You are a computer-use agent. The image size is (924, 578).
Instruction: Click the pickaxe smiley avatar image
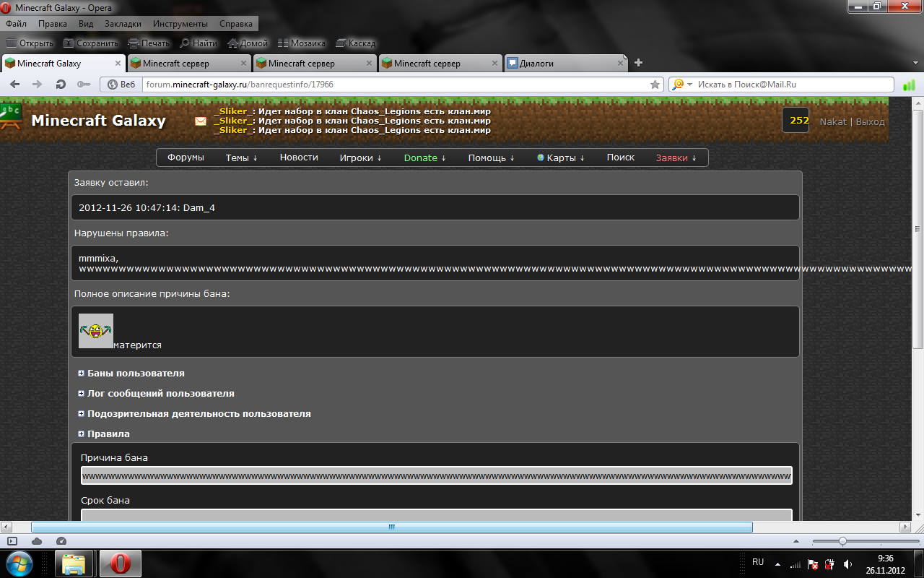(x=96, y=331)
